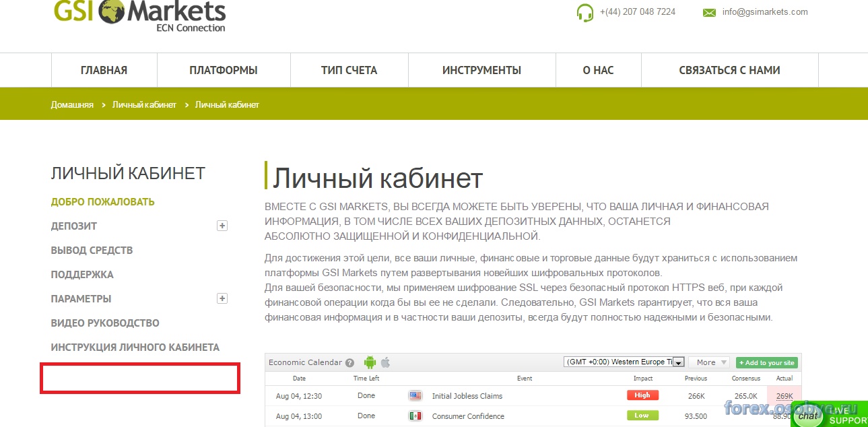
Task: Click the Actual column header
Action: (x=784, y=379)
